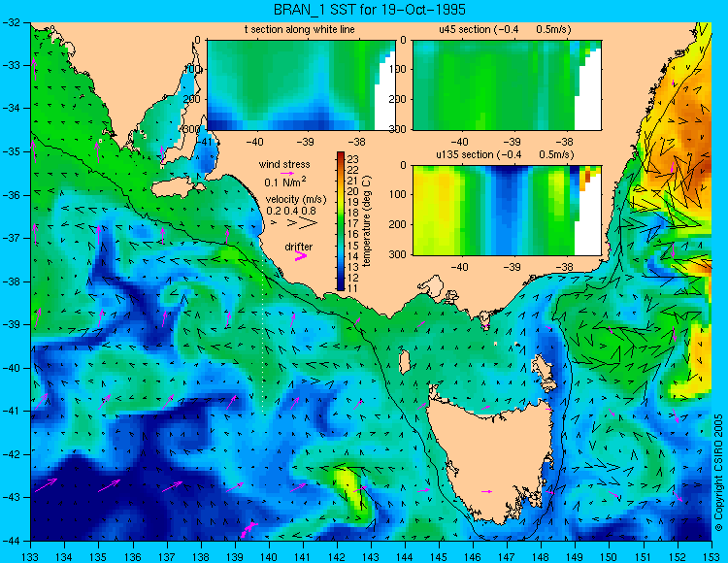Click the value 23 on the colorbar
This screenshot has height=563, width=728.
click(x=353, y=157)
